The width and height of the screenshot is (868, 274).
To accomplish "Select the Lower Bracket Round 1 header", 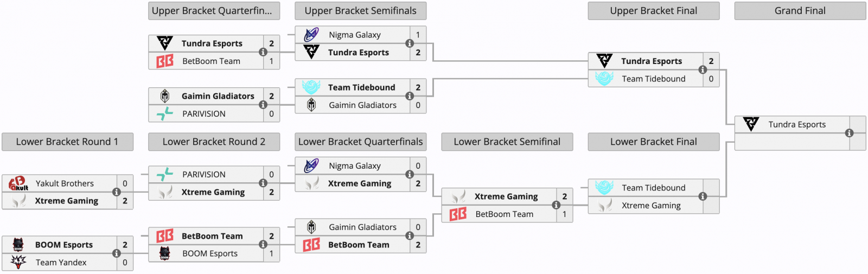I will (x=68, y=142).
